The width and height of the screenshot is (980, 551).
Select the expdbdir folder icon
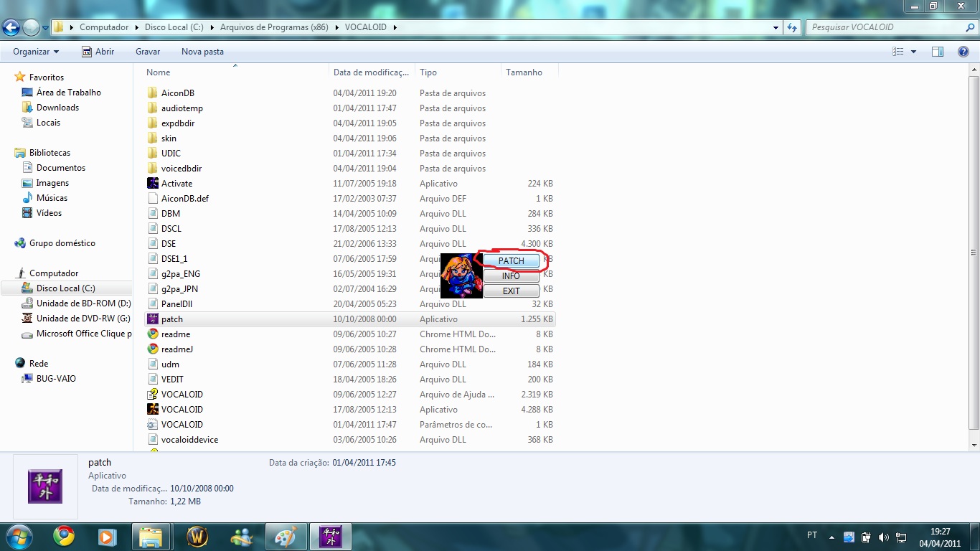tap(153, 123)
